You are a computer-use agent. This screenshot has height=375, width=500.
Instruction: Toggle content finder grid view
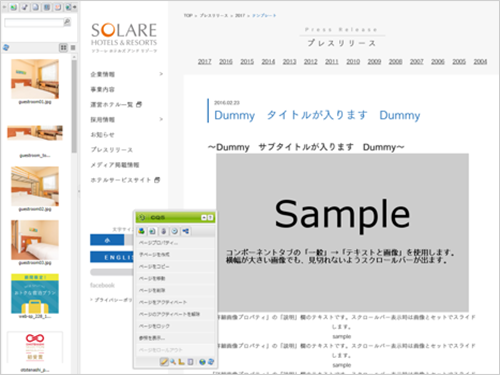click(63, 48)
